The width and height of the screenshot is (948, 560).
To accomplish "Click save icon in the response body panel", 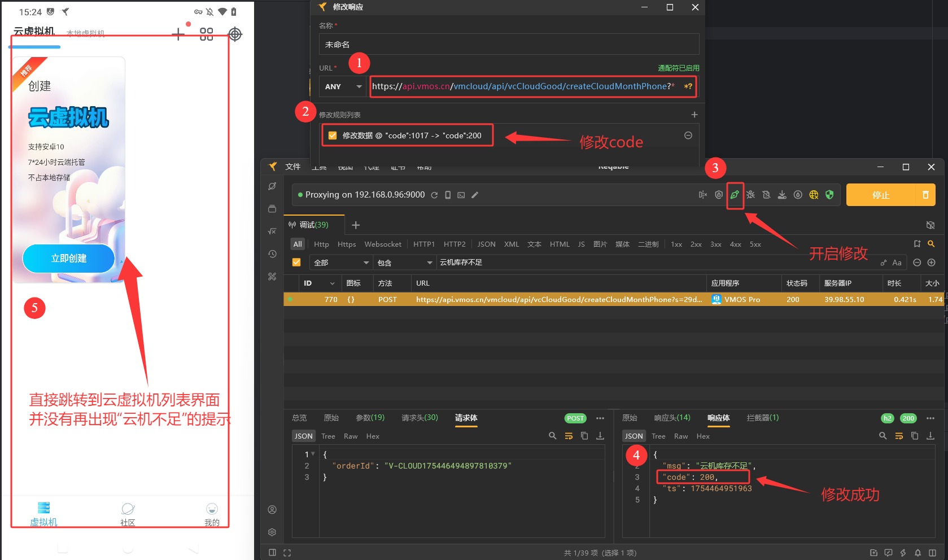I will (x=930, y=436).
